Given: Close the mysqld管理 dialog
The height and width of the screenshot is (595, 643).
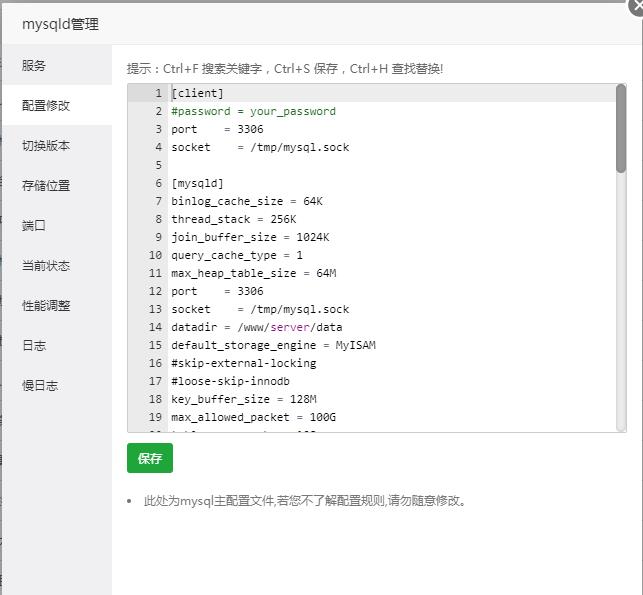Looking at the screenshot, I should click(x=637, y=6).
